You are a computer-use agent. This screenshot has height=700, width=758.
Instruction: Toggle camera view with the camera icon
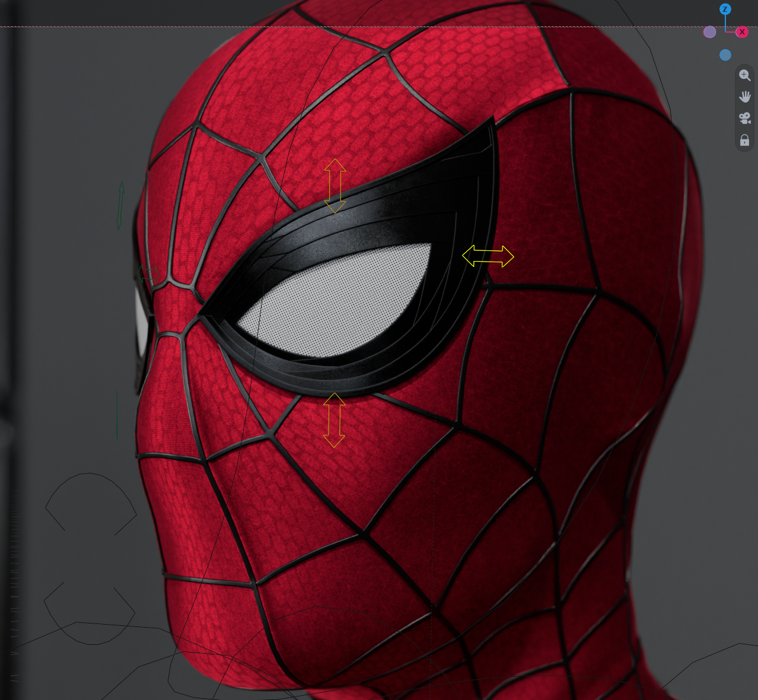point(745,118)
